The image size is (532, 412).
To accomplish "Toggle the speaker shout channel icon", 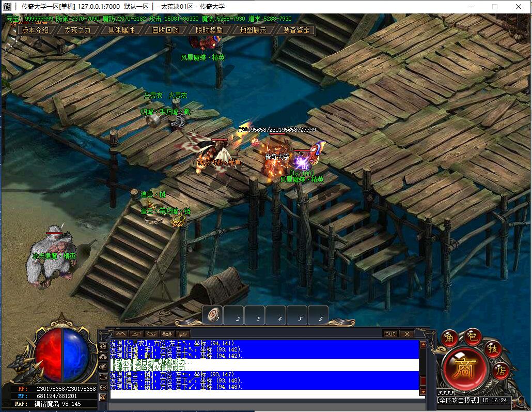I will [103, 346].
